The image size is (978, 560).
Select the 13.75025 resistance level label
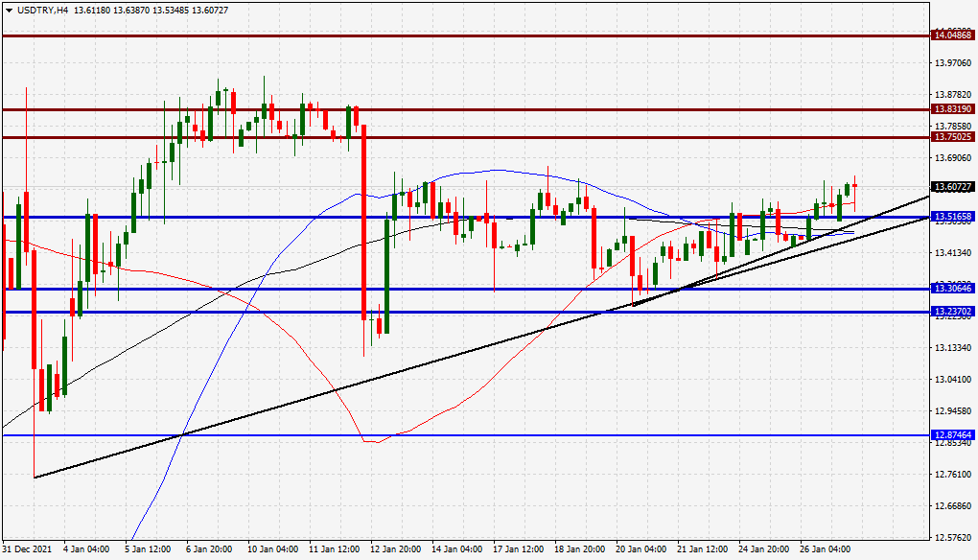952,136
